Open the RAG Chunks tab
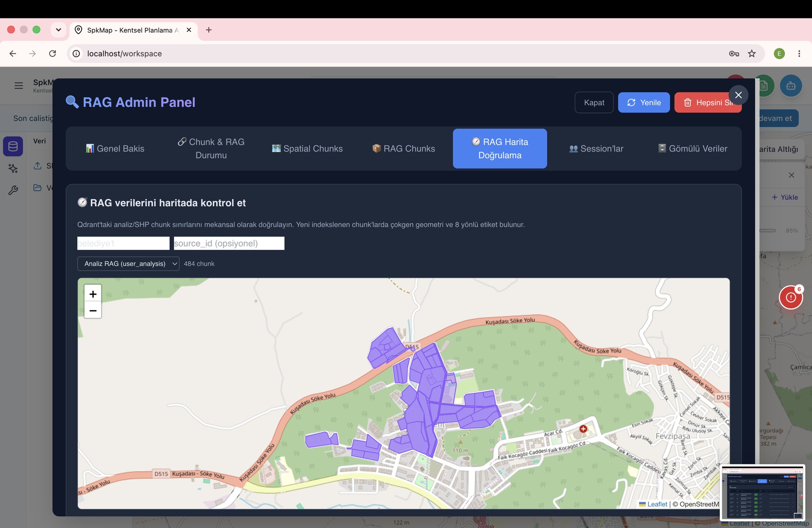The height and width of the screenshot is (528, 812). [404, 149]
